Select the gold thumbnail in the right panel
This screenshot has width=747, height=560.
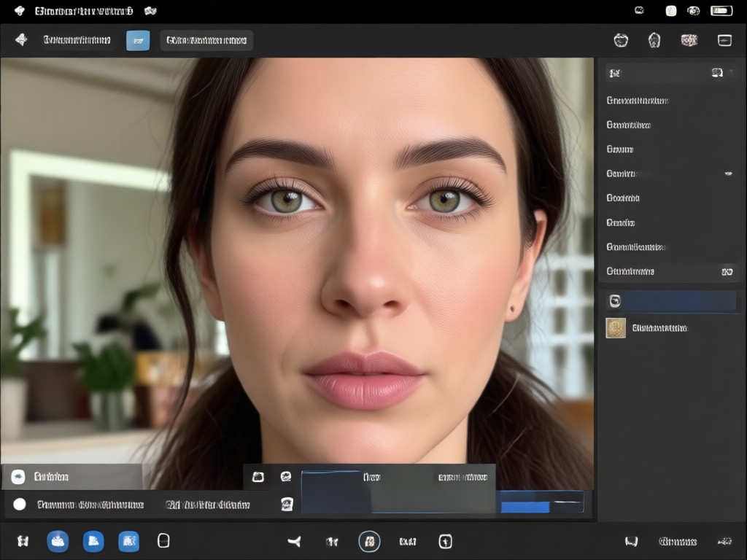pyautogui.click(x=616, y=328)
